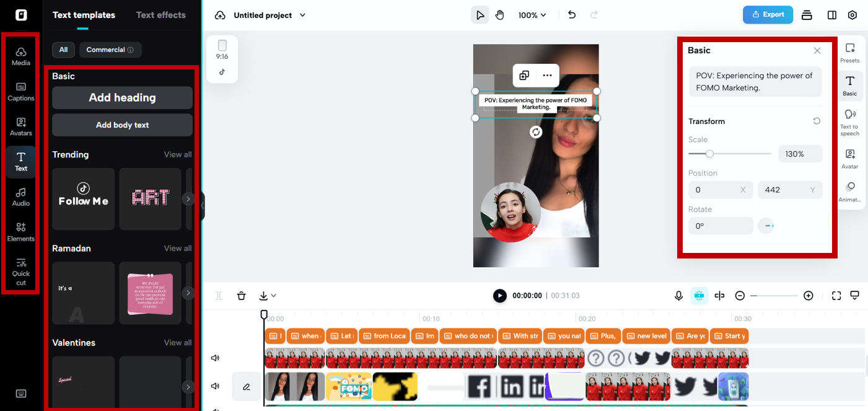Switch to the Text effects tab
The image size is (868, 411).
coord(160,14)
